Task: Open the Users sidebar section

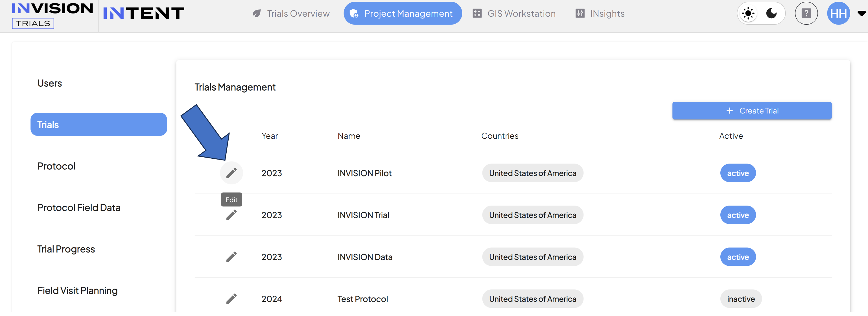Action: (x=49, y=83)
